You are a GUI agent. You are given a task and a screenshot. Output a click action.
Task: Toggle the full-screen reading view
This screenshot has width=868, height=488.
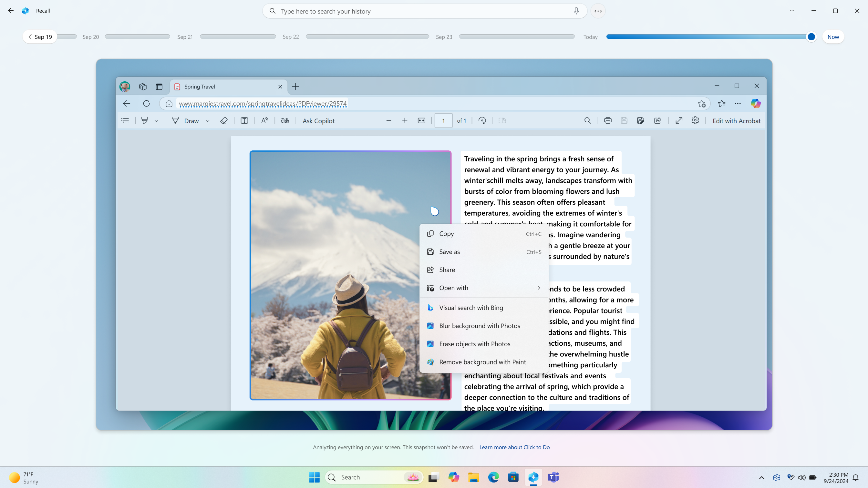(678, 120)
